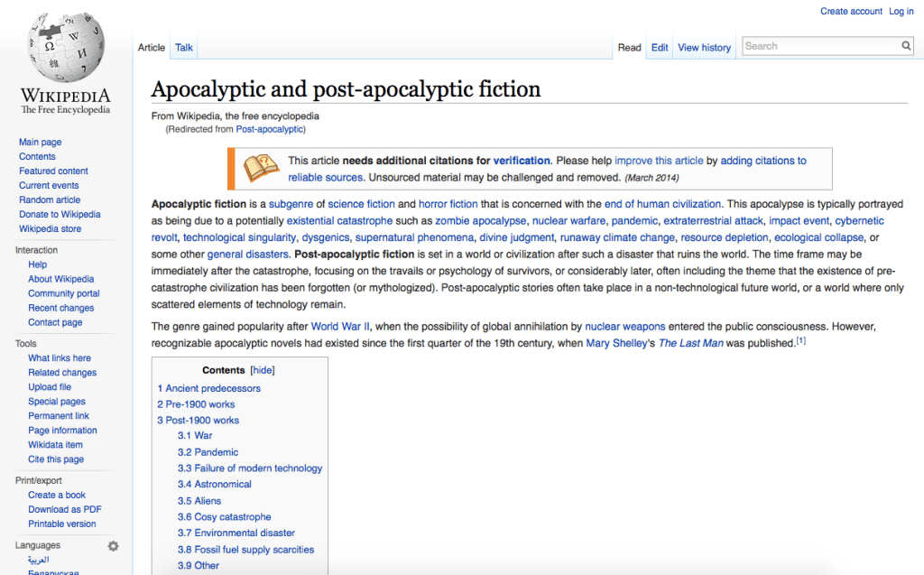This screenshot has height=575, width=924.
Task: Open the language settings gear icon
Action: [113, 546]
